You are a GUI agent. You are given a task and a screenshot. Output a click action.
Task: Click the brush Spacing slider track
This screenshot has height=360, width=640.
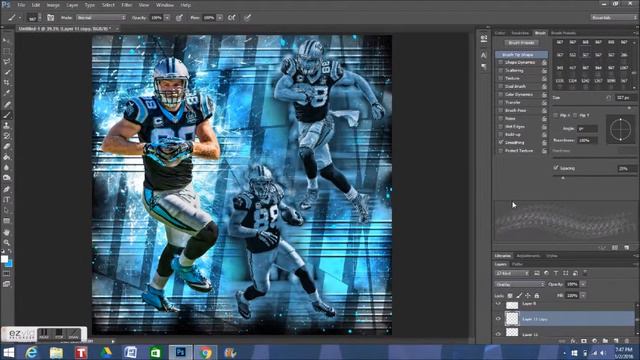(594, 177)
